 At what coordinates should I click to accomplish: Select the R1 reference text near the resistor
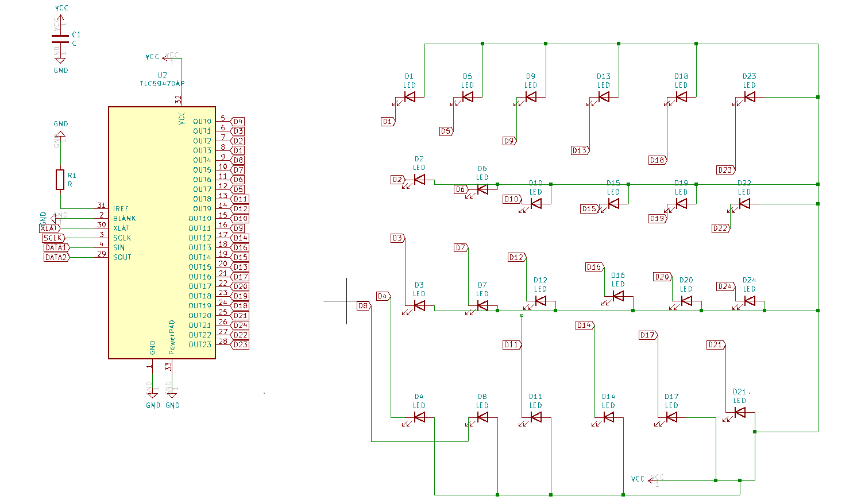72,176
